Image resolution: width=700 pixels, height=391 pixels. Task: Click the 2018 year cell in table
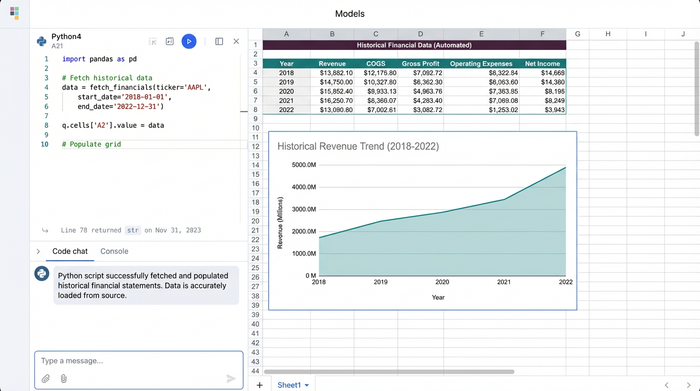(286, 73)
